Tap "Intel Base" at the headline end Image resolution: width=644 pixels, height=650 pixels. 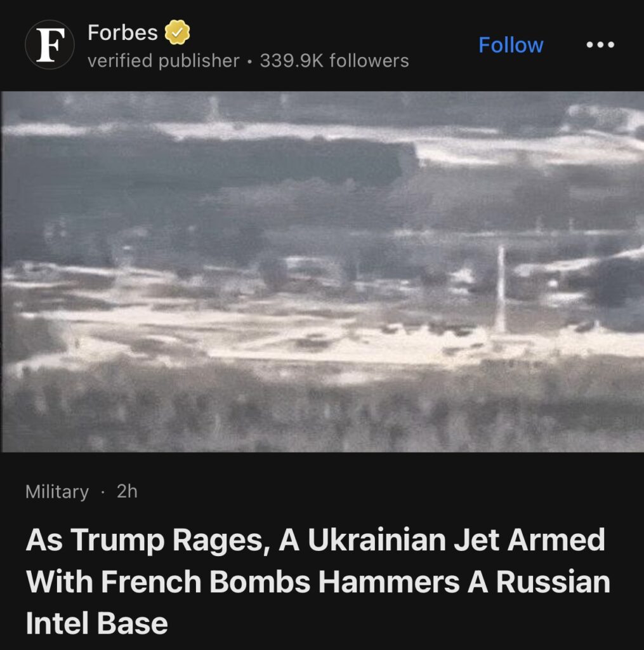coord(96,623)
